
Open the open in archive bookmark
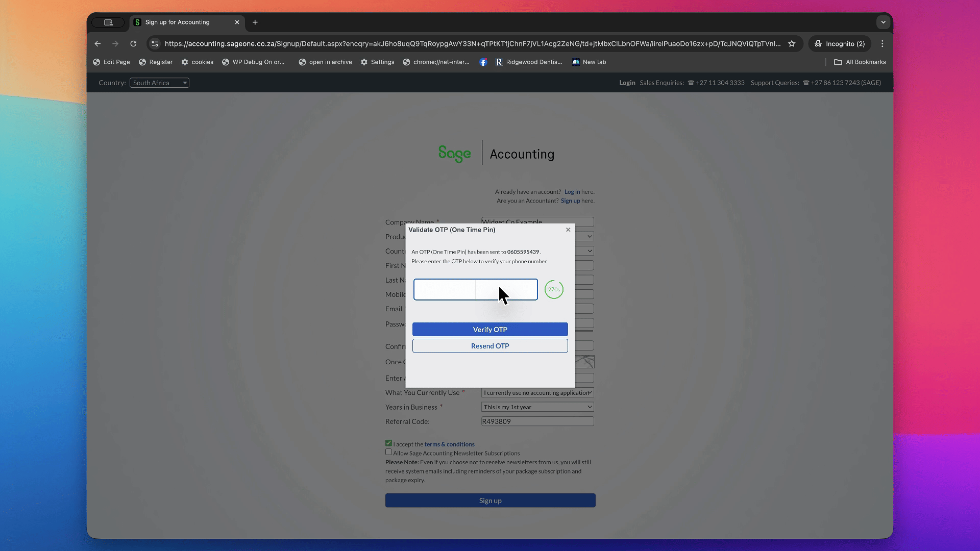coord(325,62)
